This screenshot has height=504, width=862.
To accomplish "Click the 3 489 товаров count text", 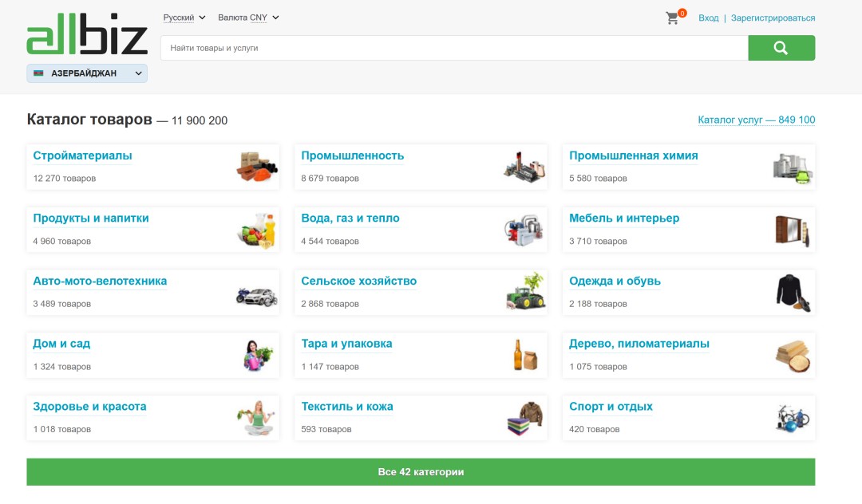I will 61,304.
